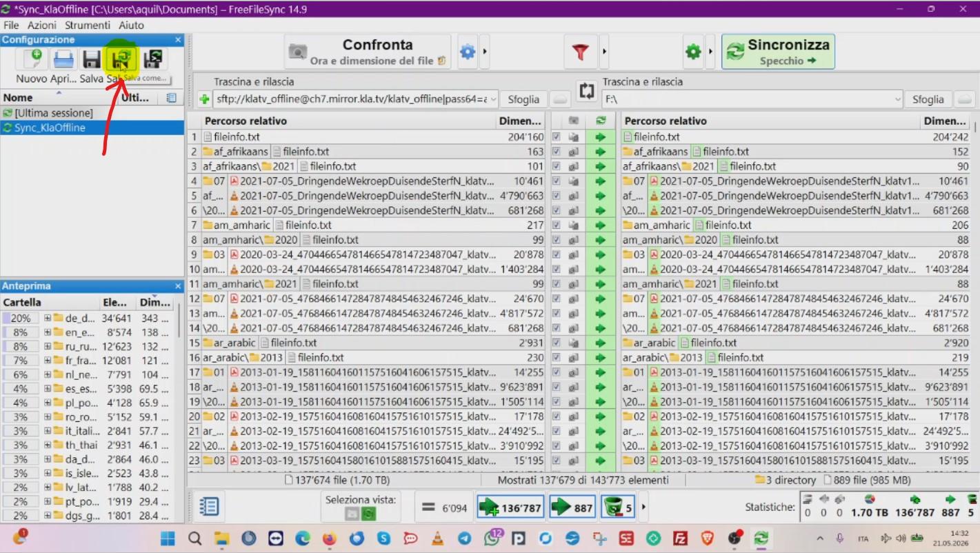Sort Anteprima by the Cartella column header
Screen dimensions: 980x553
tap(22, 302)
